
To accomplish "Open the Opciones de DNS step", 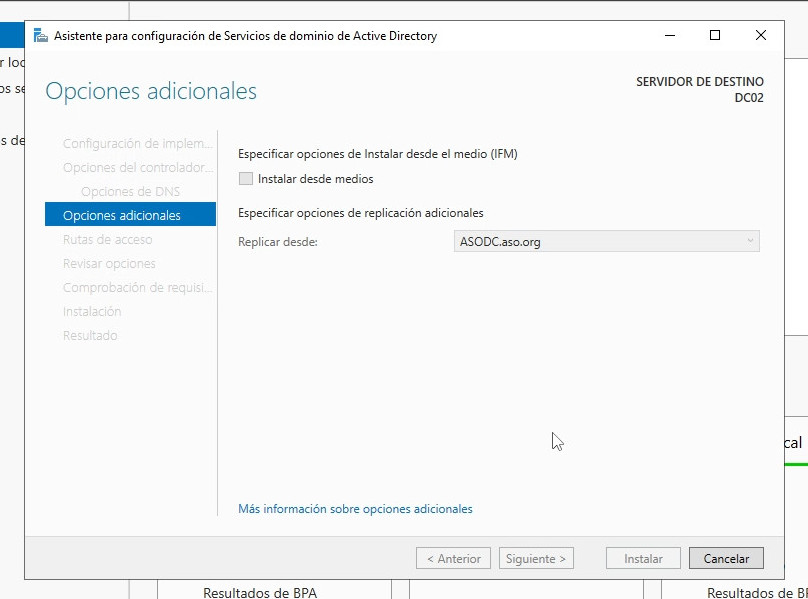I will pyautogui.click(x=130, y=191).
